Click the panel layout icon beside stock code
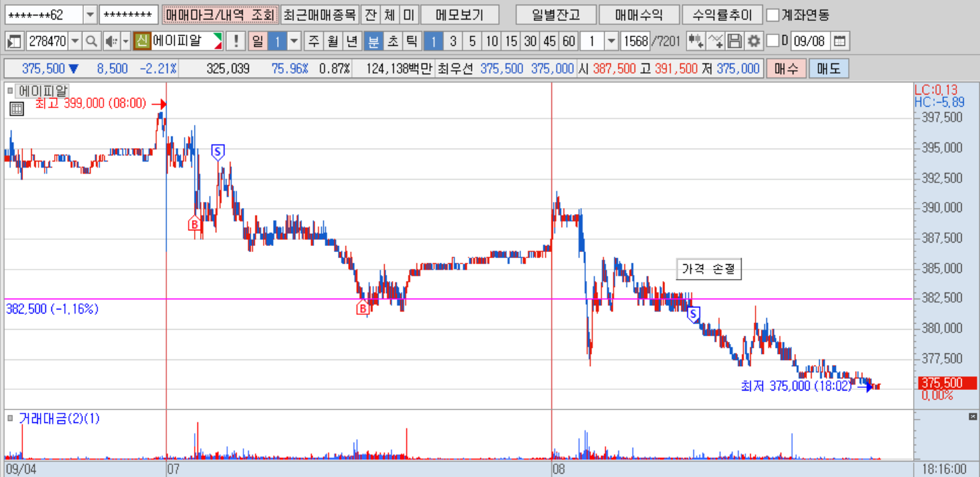This screenshot has height=477, width=980. [14, 41]
